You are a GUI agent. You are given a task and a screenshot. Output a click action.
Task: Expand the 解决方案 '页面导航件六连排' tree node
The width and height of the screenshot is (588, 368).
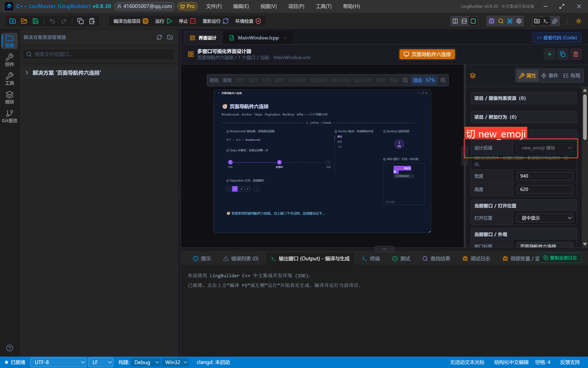coord(27,73)
